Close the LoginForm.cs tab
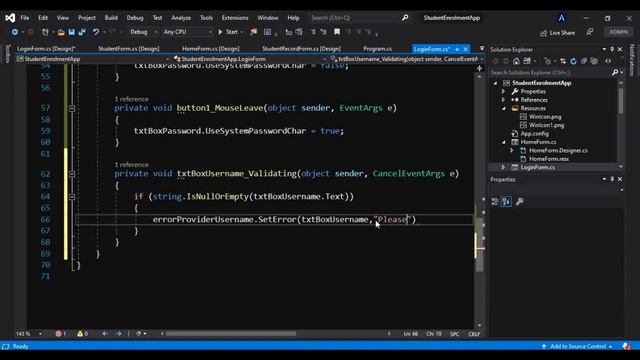Screen dimensions: 640x360 click(466, 49)
